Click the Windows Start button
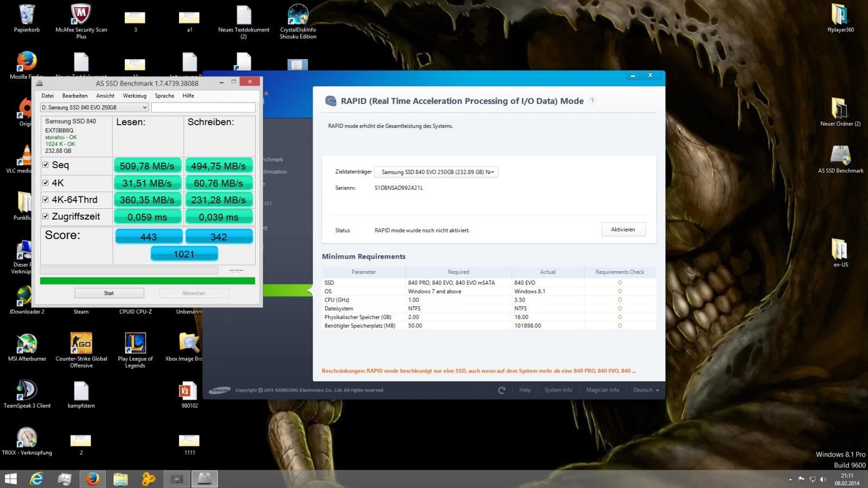 pos(11,479)
